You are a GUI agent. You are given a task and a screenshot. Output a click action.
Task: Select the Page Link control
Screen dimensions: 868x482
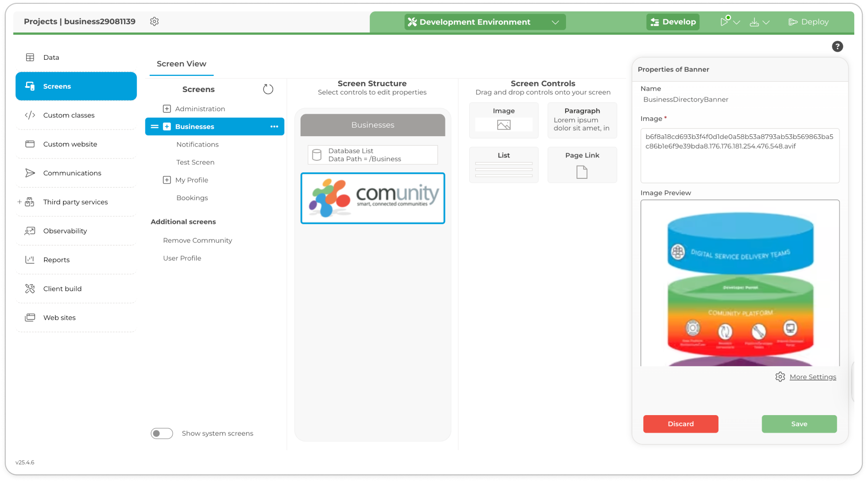(582, 165)
